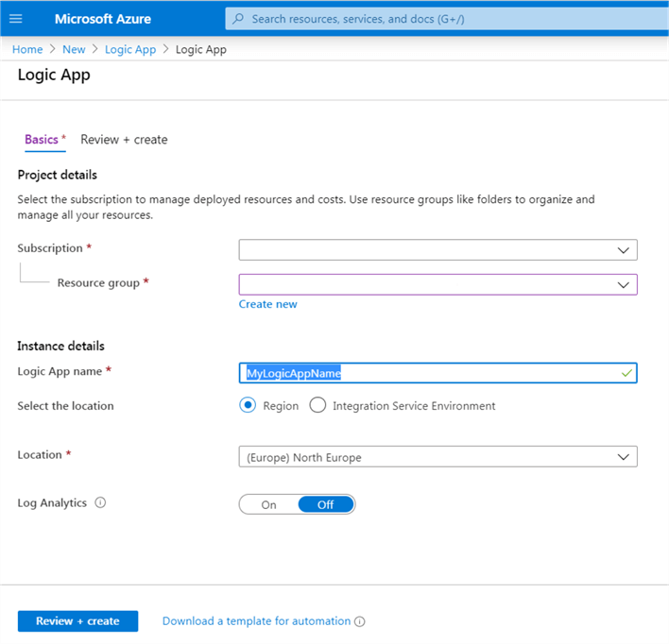The height and width of the screenshot is (644, 669).
Task: Click the Logic App name field
Action: (x=425, y=373)
